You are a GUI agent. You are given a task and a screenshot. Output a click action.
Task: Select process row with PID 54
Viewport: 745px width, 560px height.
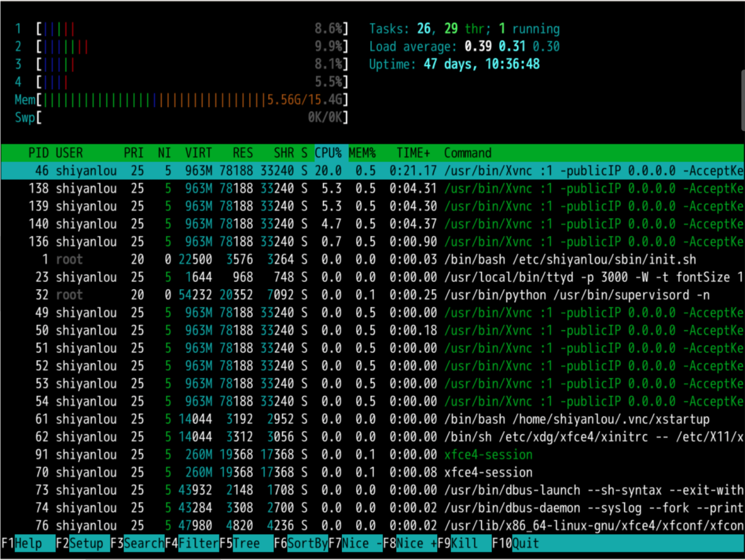pyautogui.click(x=372, y=401)
